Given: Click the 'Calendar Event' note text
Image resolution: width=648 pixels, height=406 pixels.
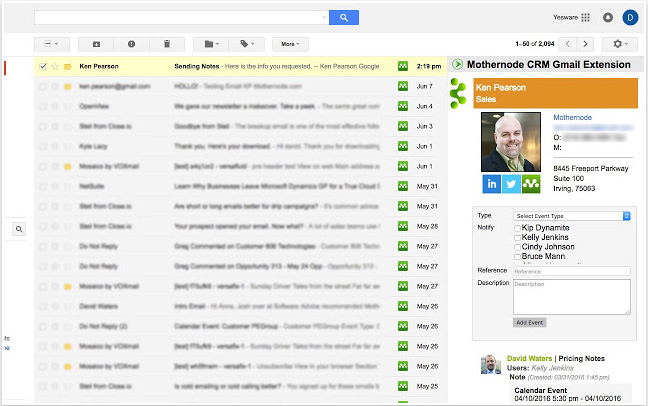Looking at the screenshot, I should tap(541, 390).
